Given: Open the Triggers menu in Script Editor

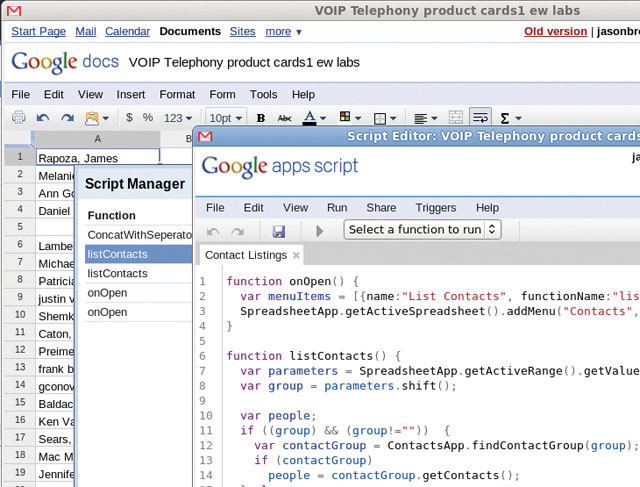Looking at the screenshot, I should click(x=435, y=207).
